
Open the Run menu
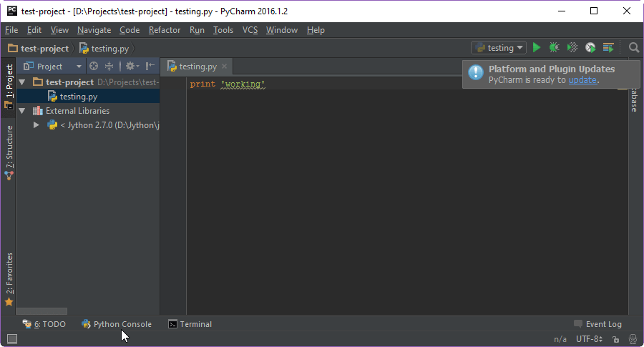tap(197, 30)
